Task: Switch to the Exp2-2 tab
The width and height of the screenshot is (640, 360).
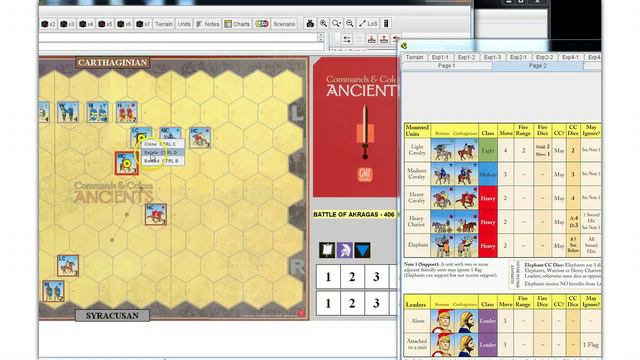Action: click(x=544, y=58)
